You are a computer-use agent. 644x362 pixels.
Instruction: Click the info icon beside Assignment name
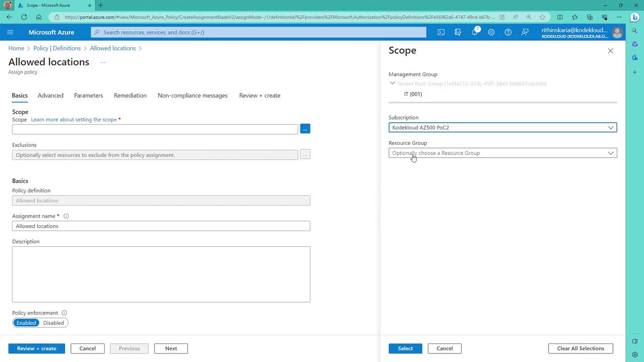click(66, 216)
